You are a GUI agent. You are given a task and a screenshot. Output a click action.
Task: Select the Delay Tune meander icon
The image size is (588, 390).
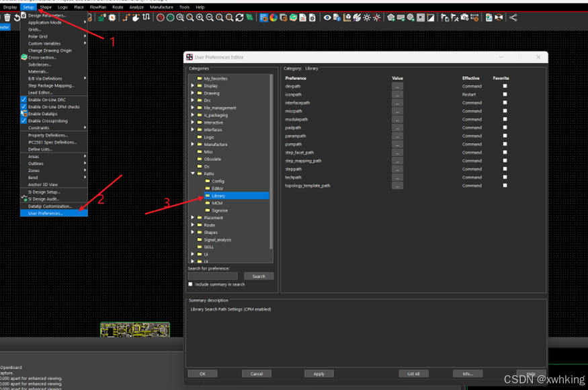tap(146, 17)
